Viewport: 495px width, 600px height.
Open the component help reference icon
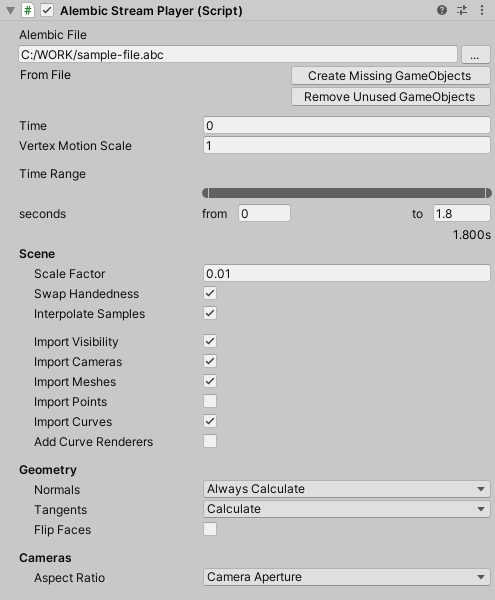click(442, 10)
